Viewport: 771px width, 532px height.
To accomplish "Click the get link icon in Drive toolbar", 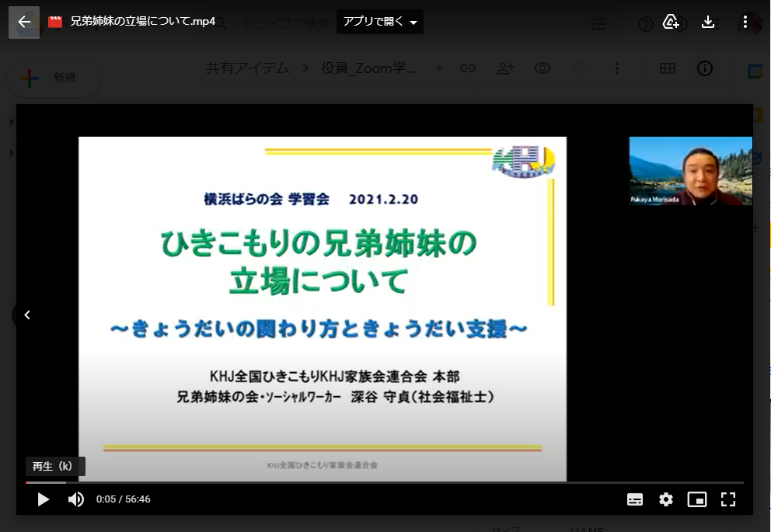I will click(468, 68).
